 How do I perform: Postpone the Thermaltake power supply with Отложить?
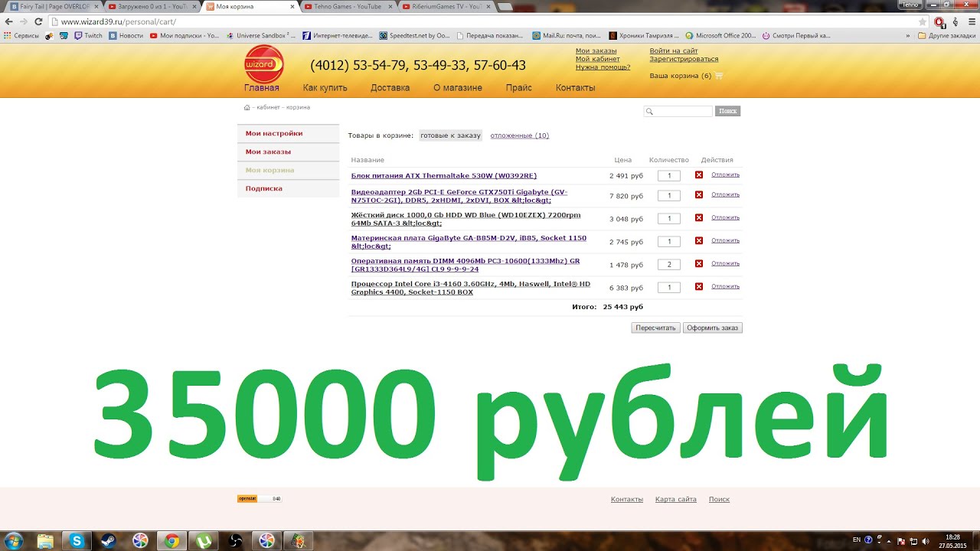(x=725, y=174)
